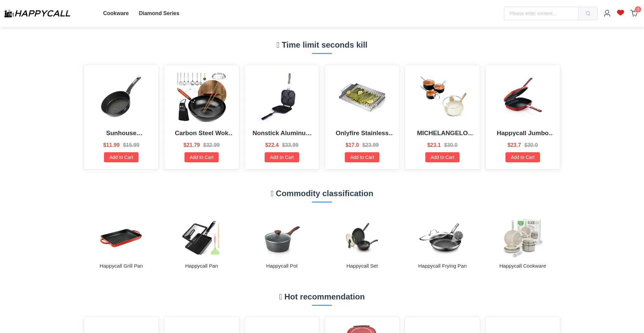
Task: Open the shopping cart icon
Action: (x=634, y=13)
